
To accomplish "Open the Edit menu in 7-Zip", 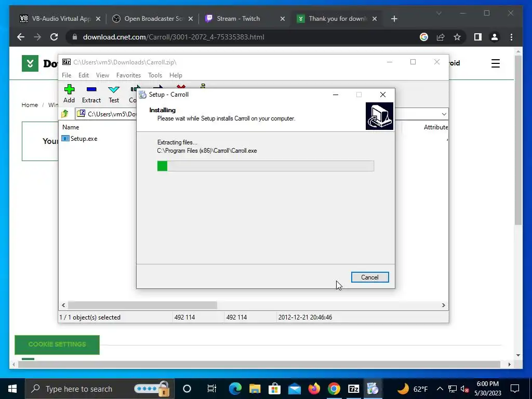I will pos(84,75).
